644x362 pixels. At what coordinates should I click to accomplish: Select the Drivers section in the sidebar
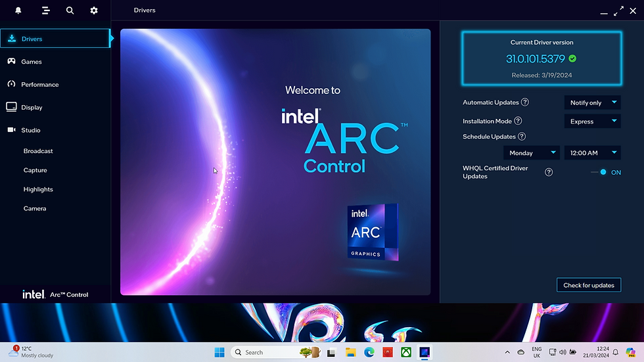click(x=55, y=39)
